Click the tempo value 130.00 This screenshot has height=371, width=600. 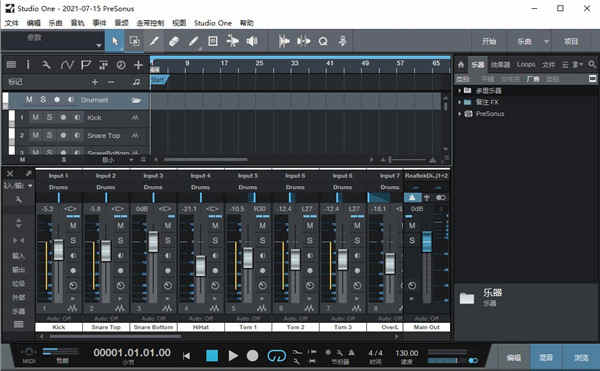tap(407, 353)
